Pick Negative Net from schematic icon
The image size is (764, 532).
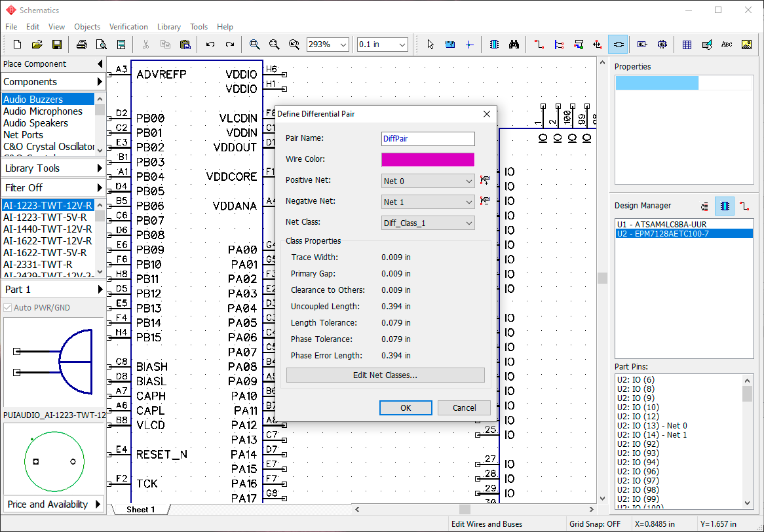point(484,200)
